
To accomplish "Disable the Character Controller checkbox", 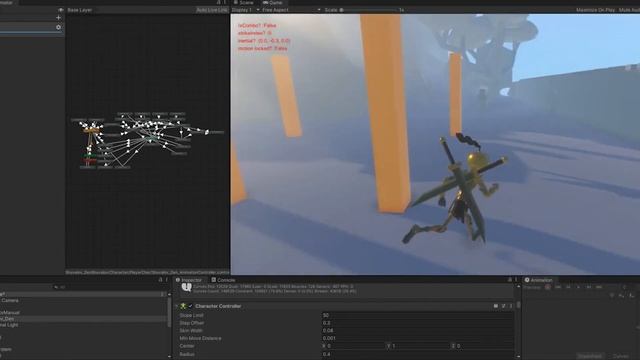I will tap(190, 306).
